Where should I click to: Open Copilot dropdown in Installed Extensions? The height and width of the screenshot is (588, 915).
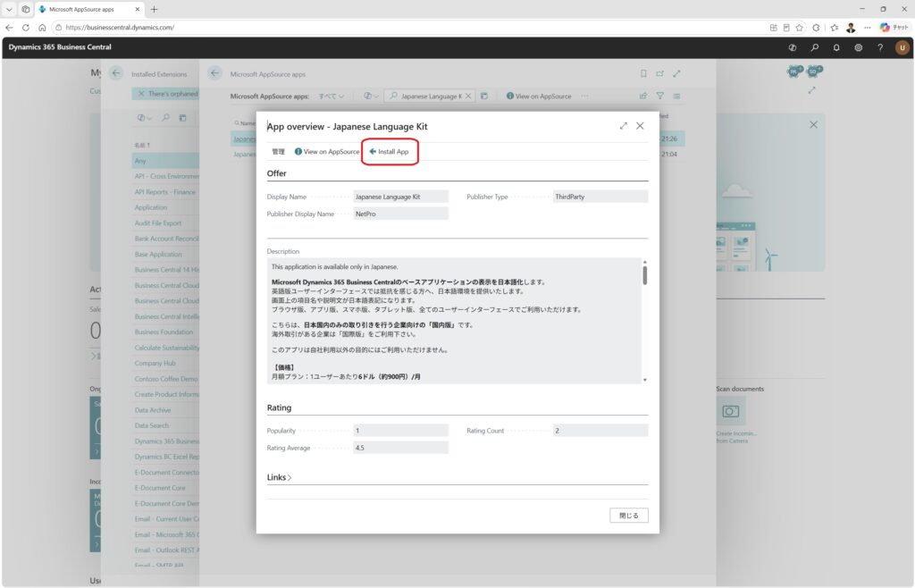[x=144, y=118]
